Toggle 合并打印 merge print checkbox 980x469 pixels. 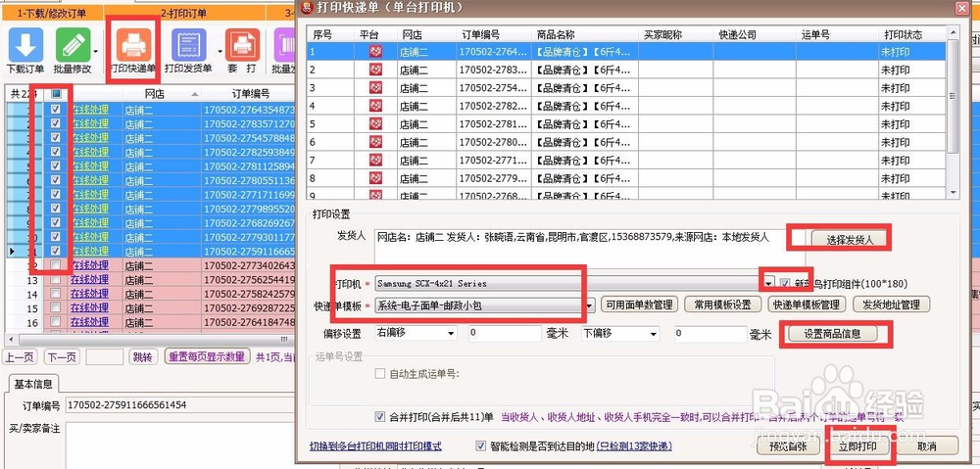pyautogui.click(x=380, y=416)
